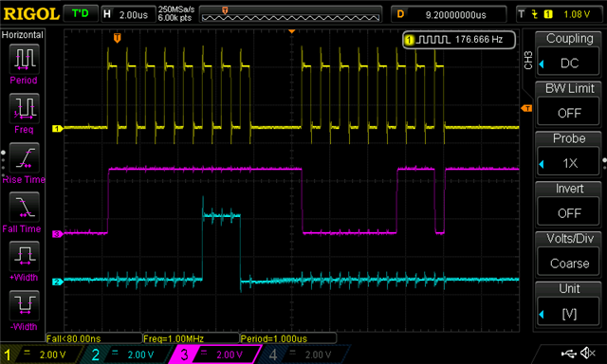
Task: Select channel 1 tab at 2.00 V
Action: (x=41, y=355)
